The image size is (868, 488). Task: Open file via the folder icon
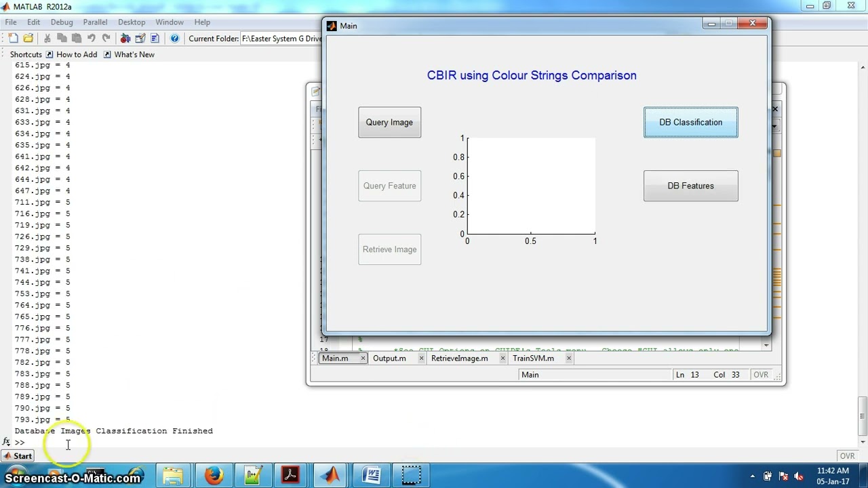pyautogui.click(x=28, y=39)
